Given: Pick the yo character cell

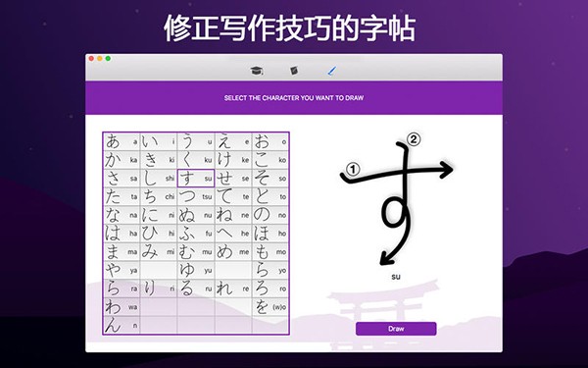Looking at the screenshot, I should tap(270, 271).
